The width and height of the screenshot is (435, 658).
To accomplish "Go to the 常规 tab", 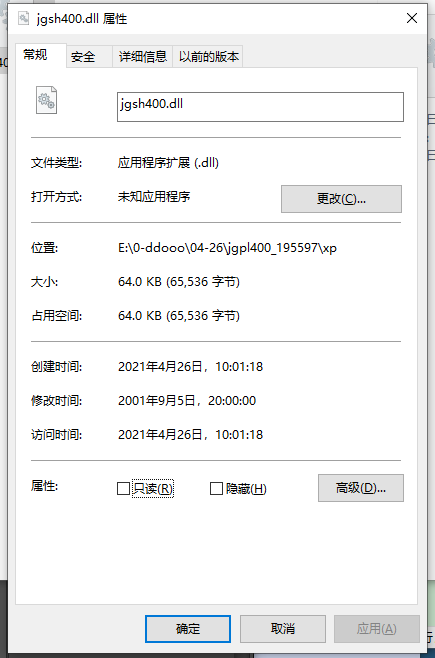I will (x=35, y=55).
